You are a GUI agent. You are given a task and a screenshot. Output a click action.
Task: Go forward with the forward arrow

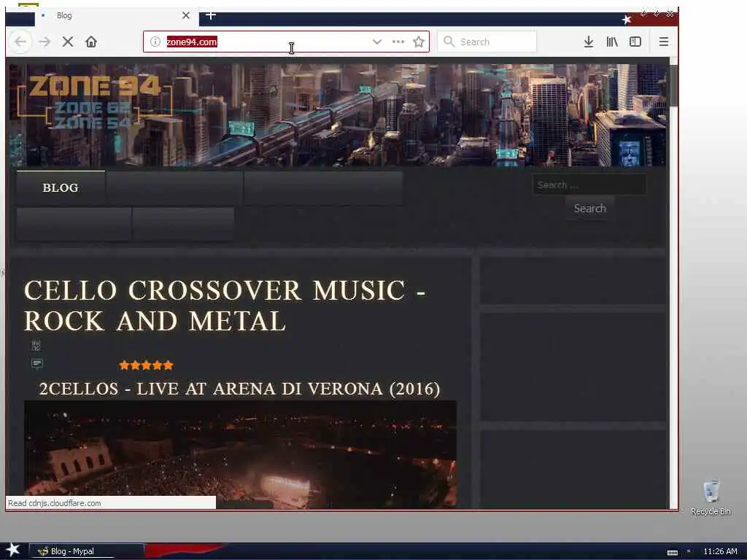tap(44, 42)
